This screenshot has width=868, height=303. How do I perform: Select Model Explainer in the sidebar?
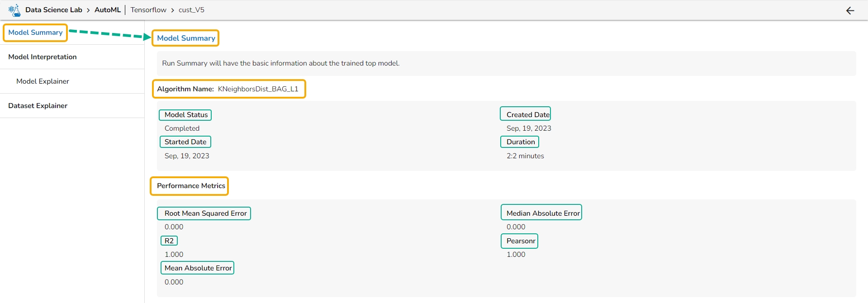[43, 81]
